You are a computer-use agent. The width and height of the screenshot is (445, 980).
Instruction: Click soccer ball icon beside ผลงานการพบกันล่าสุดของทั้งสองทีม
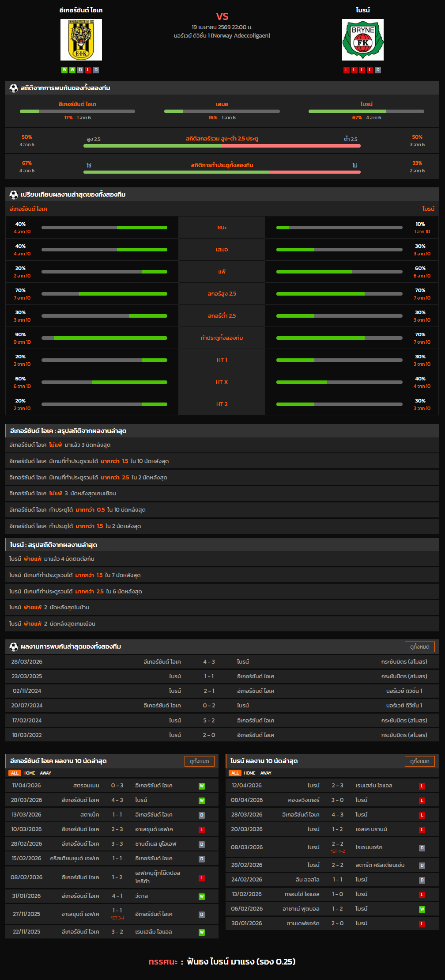coord(14,647)
